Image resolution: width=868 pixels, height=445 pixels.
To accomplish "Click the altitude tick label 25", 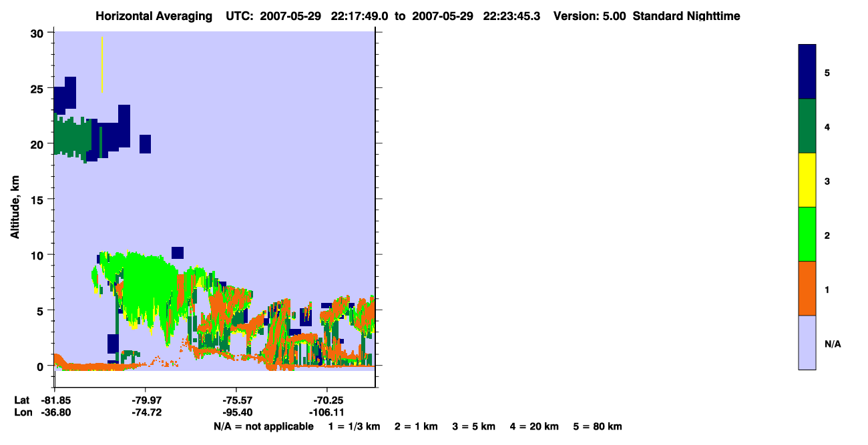I will pyautogui.click(x=38, y=88).
